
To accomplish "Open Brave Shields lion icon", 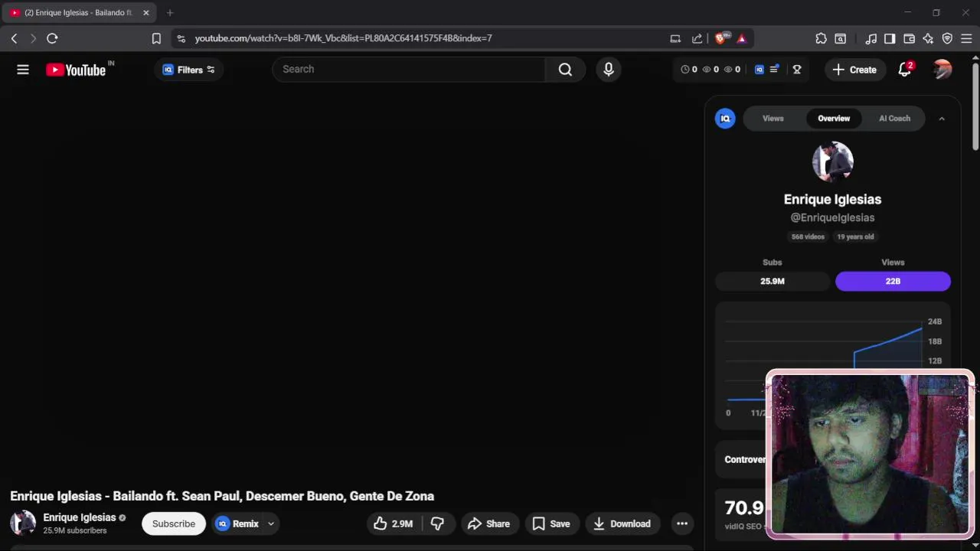I will [721, 38].
